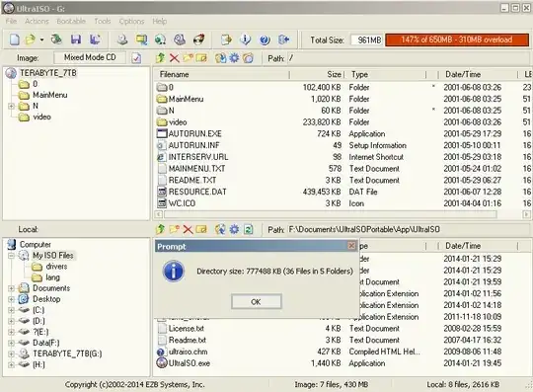Select UltraISO.exe in local file list
The image size is (533, 392).
click(190, 363)
